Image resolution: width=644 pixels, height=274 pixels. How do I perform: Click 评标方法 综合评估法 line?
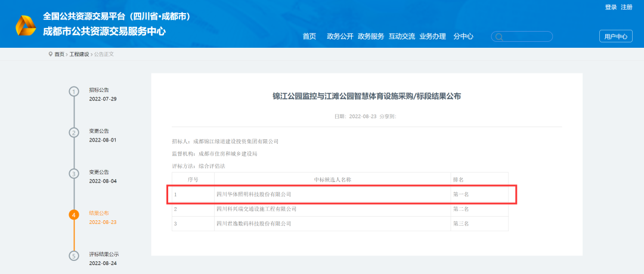tap(199, 166)
